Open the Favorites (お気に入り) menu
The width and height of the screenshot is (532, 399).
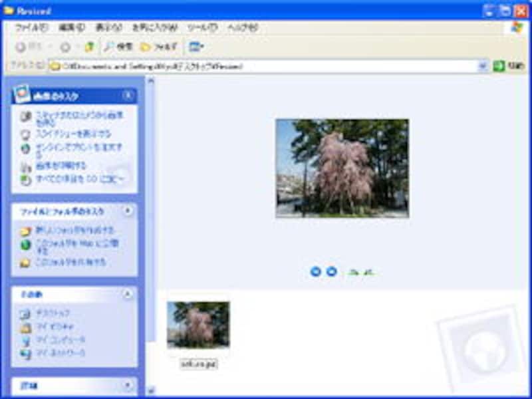point(154,28)
